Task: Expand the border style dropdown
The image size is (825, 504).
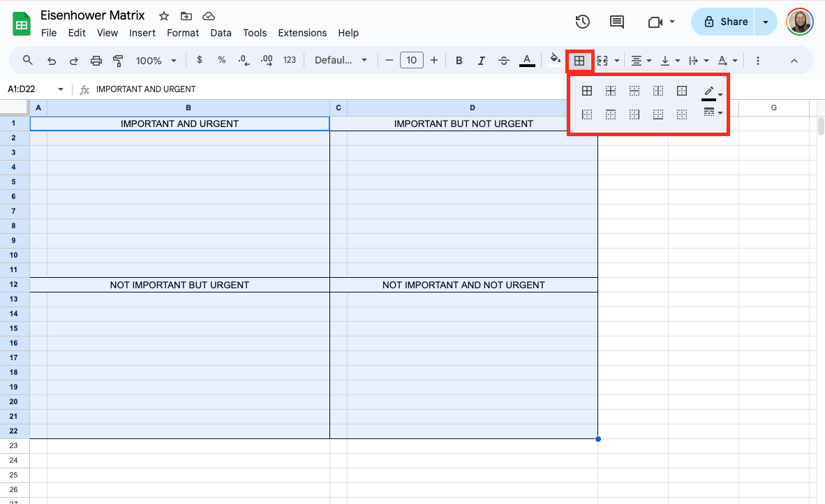Action: click(712, 112)
